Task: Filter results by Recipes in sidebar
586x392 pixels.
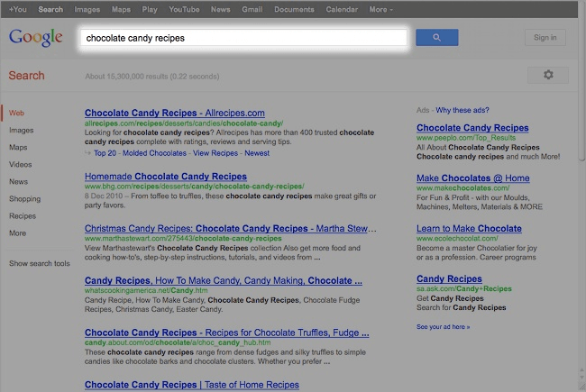Action: click(x=23, y=216)
